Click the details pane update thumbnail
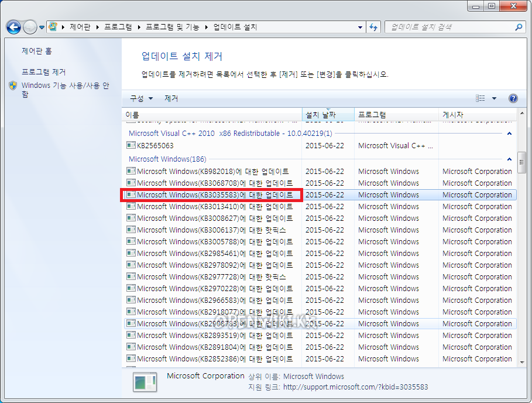 (145, 382)
